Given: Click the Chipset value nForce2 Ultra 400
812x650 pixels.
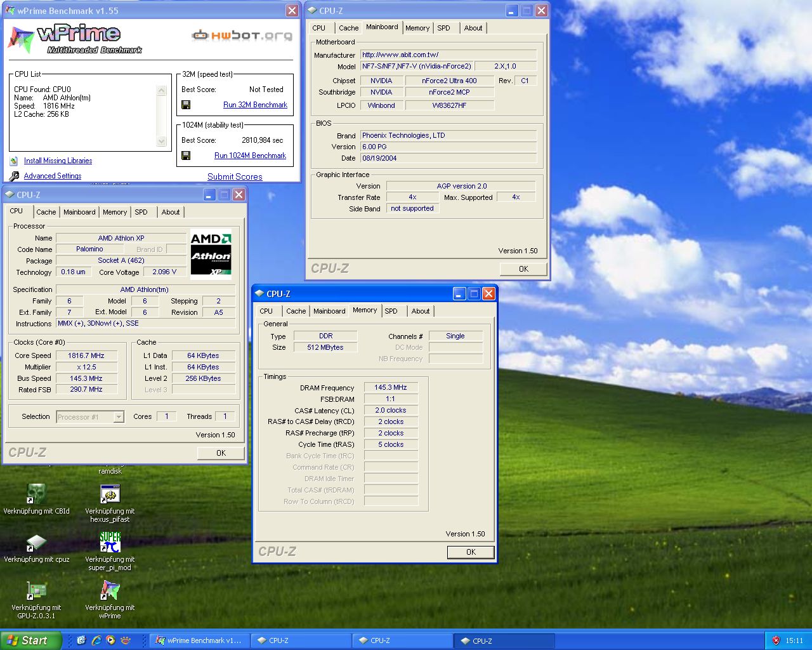Looking at the screenshot, I should pyautogui.click(x=449, y=81).
